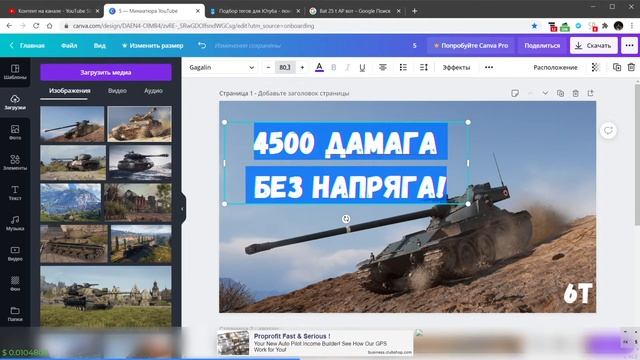640x360 pixels.
Task: Toggle bulleted list formatting
Action: pos(403,67)
